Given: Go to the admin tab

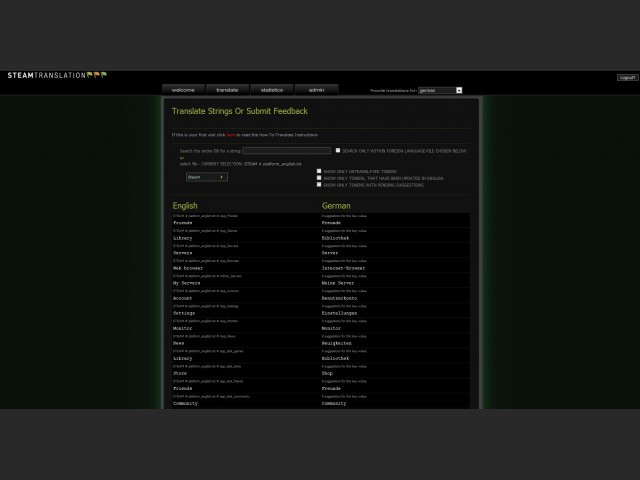Looking at the screenshot, I should coord(316,90).
